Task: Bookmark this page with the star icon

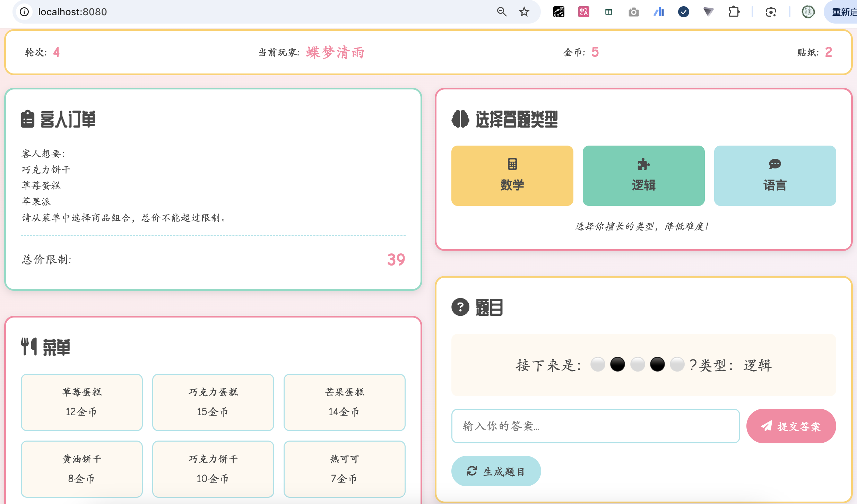Action: point(524,12)
